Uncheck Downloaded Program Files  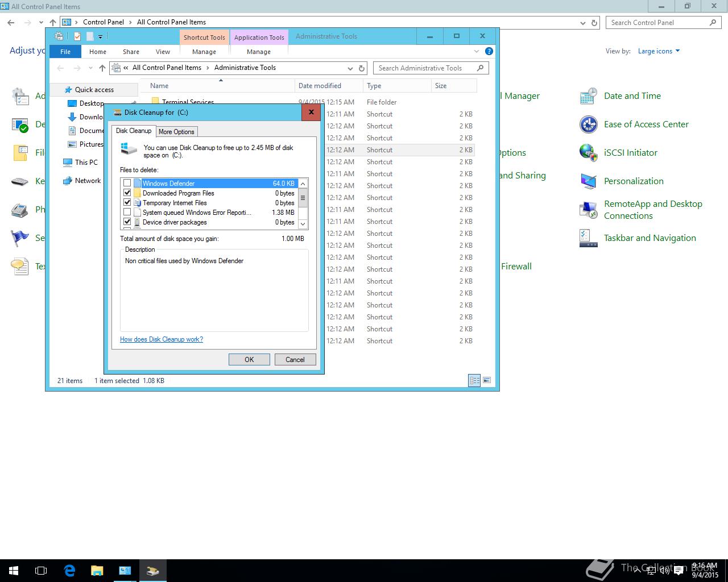pyautogui.click(x=127, y=193)
